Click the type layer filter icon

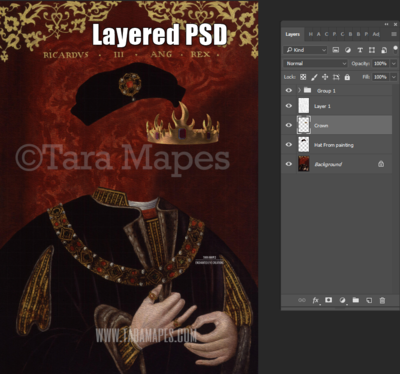(x=360, y=50)
